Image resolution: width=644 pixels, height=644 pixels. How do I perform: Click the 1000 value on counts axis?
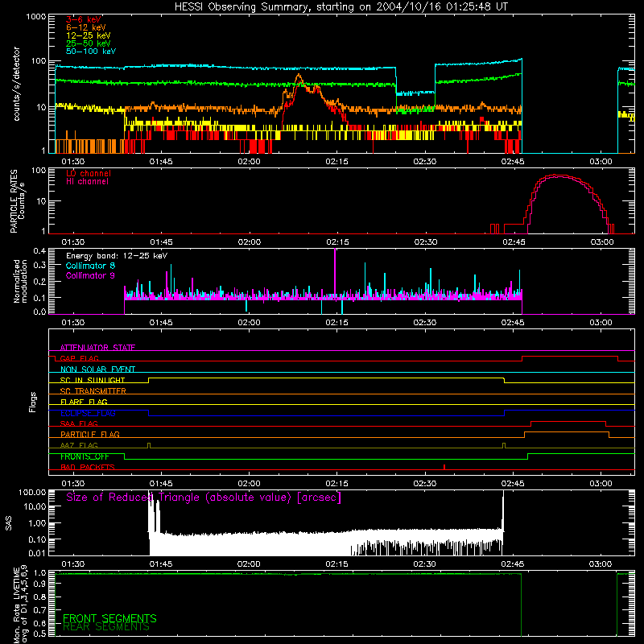click(36, 17)
